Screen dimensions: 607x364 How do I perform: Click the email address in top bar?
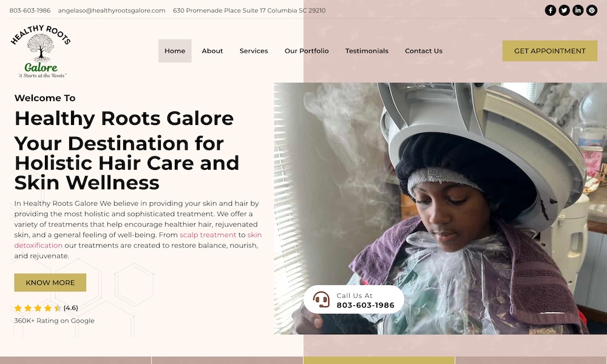pos(112,10)
